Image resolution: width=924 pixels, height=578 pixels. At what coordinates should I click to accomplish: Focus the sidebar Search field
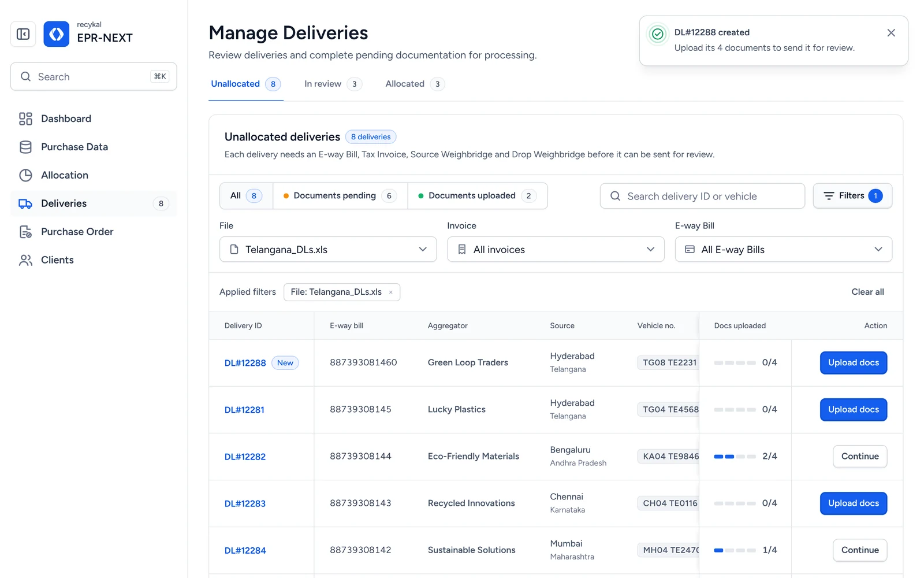tap(94, 76)
